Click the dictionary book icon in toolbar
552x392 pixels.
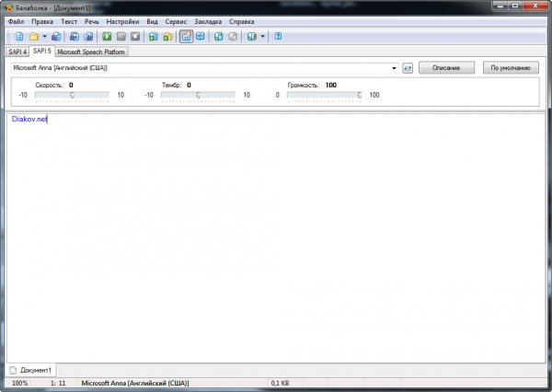(x=252, y=37)
